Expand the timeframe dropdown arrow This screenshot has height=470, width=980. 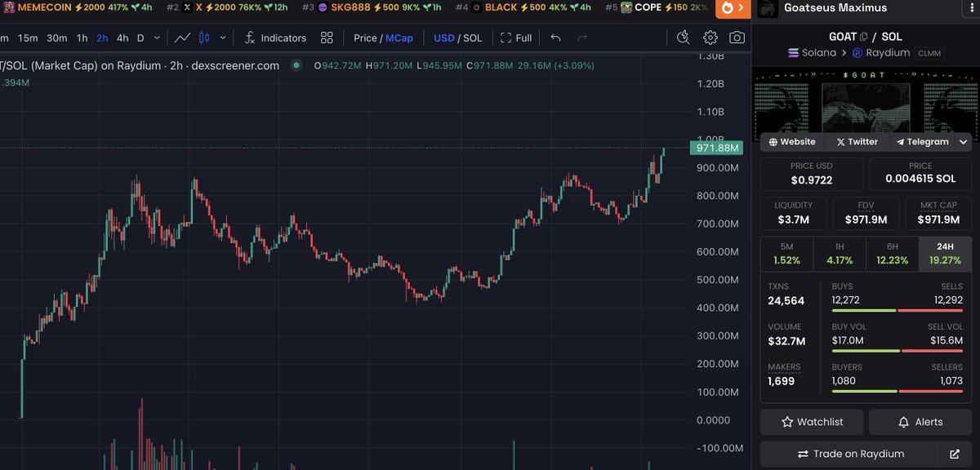coord(157,38)
